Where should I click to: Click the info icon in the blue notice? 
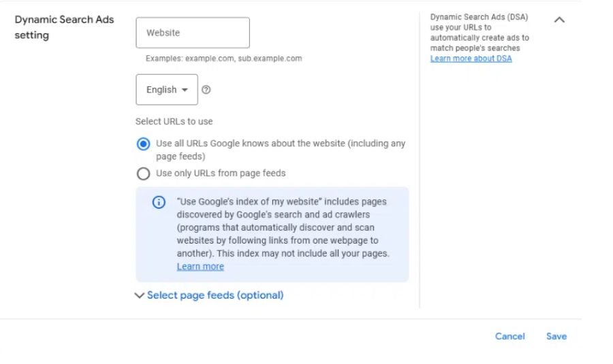pyautogui.click(x=159, y=202)
